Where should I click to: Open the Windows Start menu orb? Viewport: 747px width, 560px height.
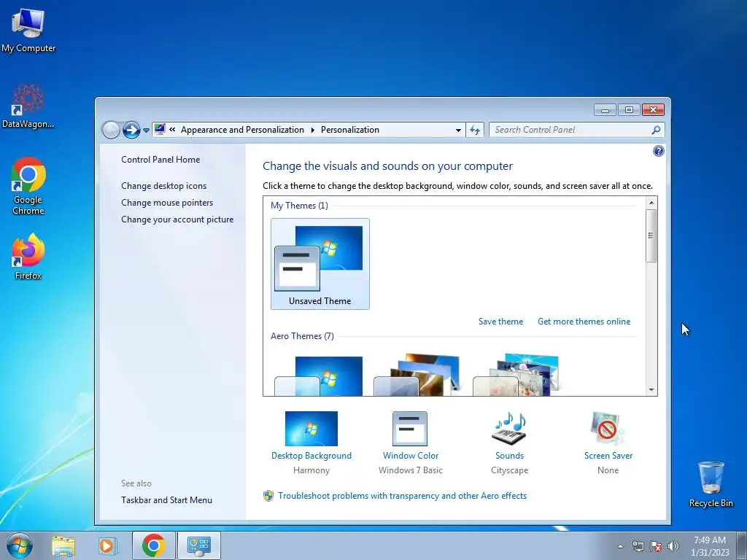click(x=20, y=545)
